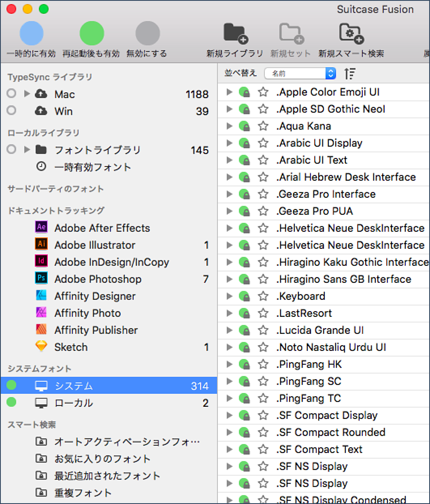Select the Adobe Photoshop tracking entry
Screen dimensions: 430x504
pyautogui.click(x=98, y=279)
